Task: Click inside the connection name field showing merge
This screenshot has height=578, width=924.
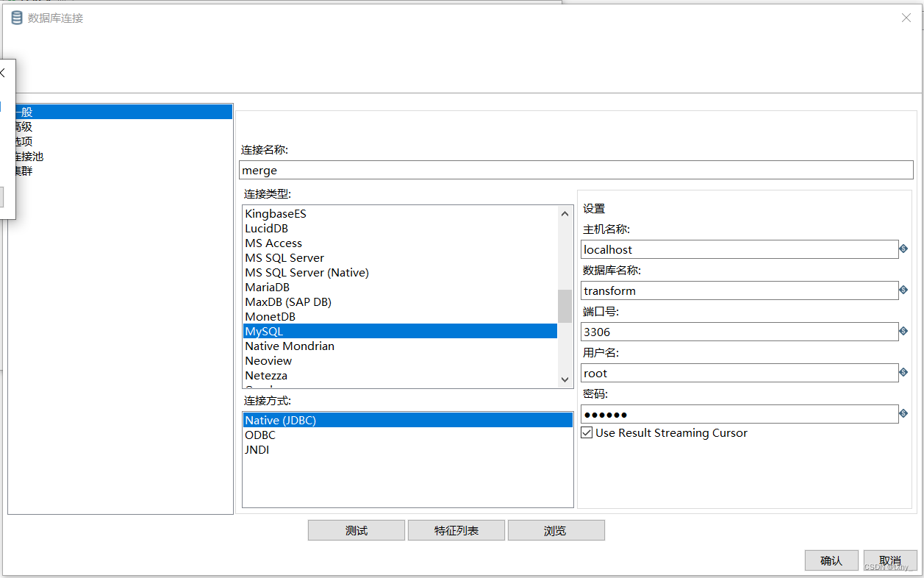Action: click(441, 170)
